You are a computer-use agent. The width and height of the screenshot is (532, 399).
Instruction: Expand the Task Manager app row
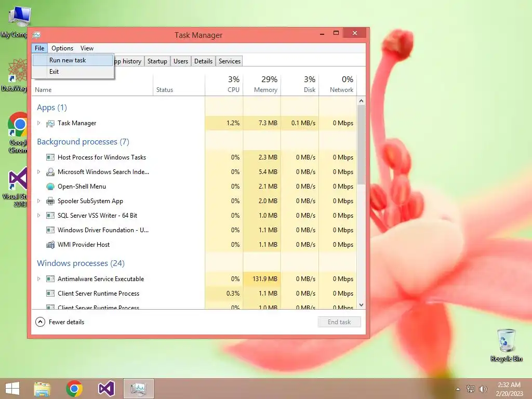tap(38, 123)
